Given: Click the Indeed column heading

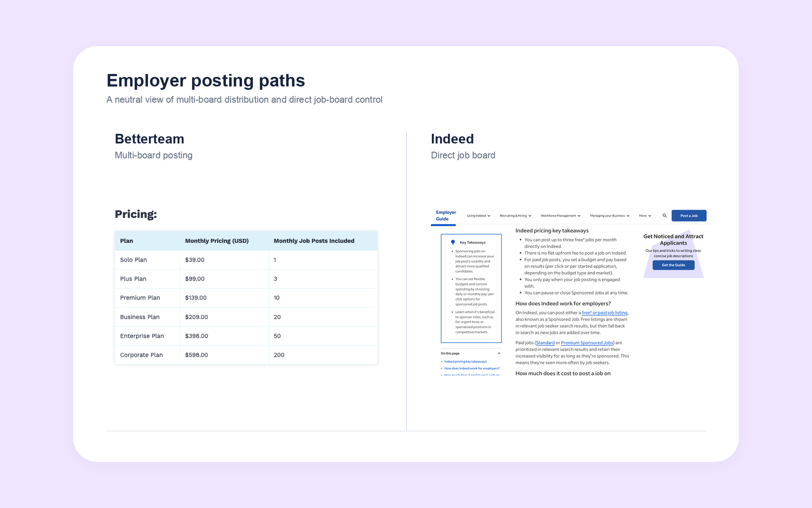Looking at the screenshot, I should point(452,139).
